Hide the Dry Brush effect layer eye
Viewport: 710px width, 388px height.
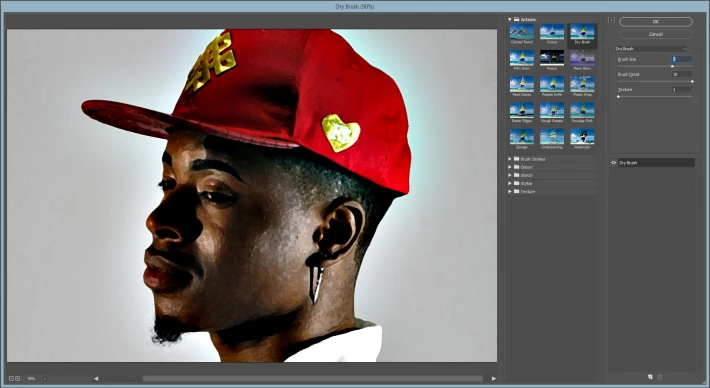point(614,163)
